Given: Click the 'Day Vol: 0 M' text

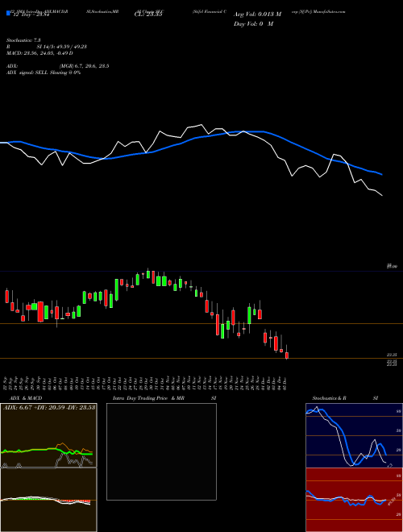Looking at the screenshot, I should 253,24.
